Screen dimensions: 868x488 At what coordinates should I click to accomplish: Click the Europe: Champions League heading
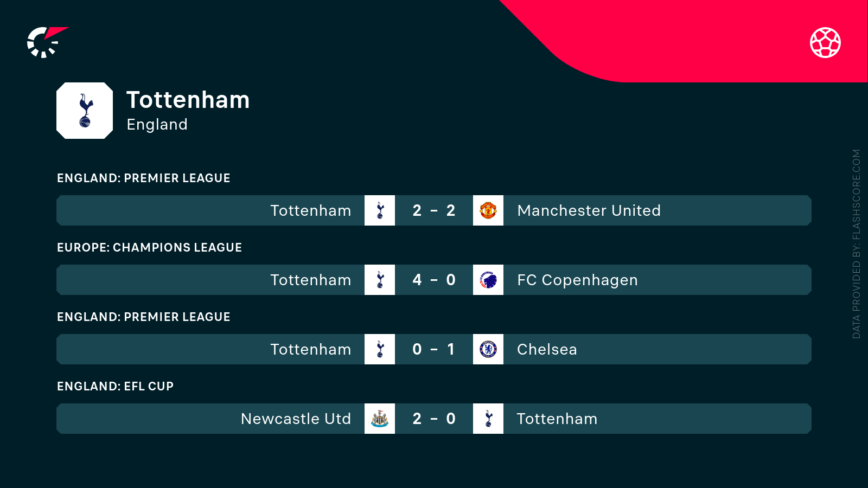tap(149, 248)
